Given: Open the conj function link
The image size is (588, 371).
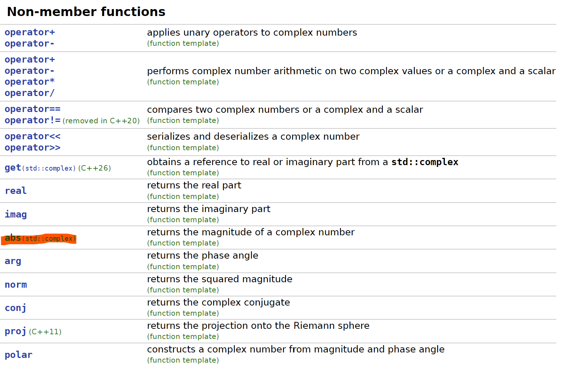Looking at the screenshot, I should tap(15, 308).
